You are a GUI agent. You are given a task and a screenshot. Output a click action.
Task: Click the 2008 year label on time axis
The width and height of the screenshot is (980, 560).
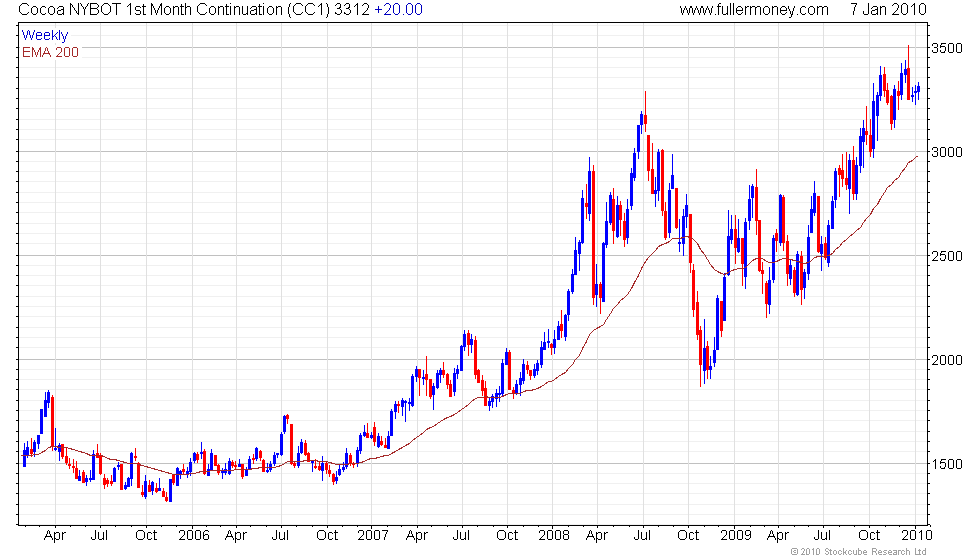pos(554,535)
